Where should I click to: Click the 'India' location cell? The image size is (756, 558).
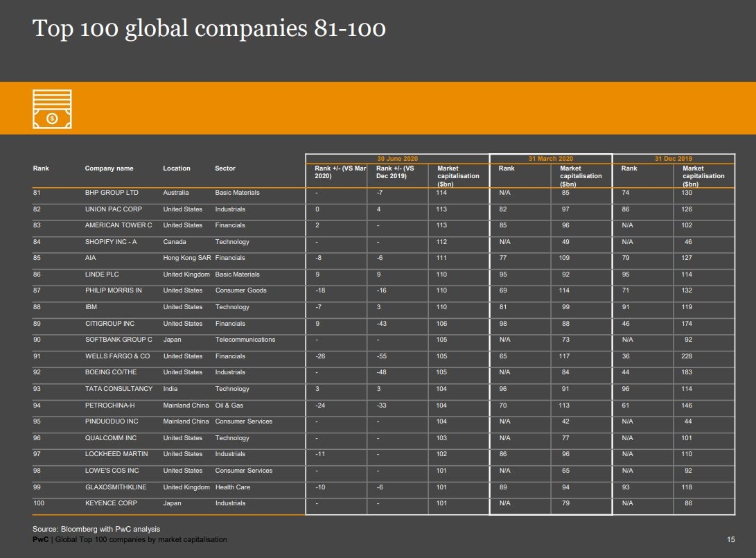(170, 389)
